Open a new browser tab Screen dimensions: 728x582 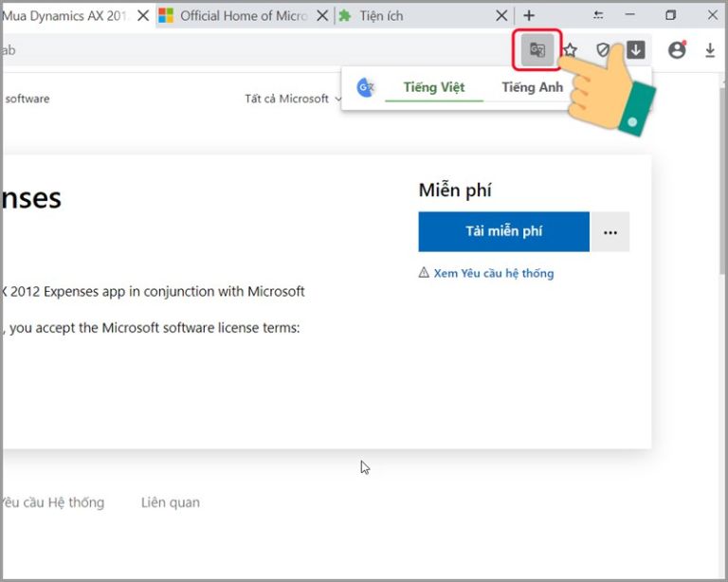[x=529, y=15]
